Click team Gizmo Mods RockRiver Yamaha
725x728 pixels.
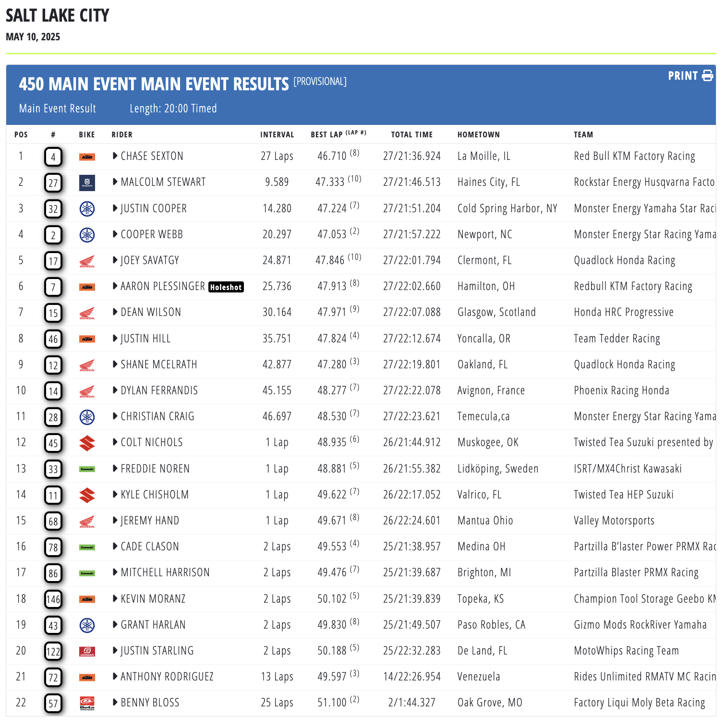click(640, 625)
